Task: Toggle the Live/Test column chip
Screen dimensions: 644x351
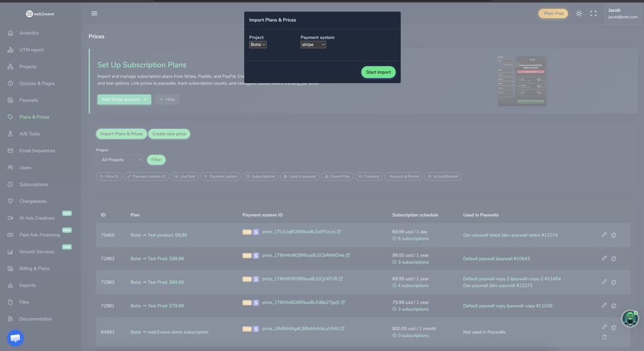Action: [x=184, y=176]
